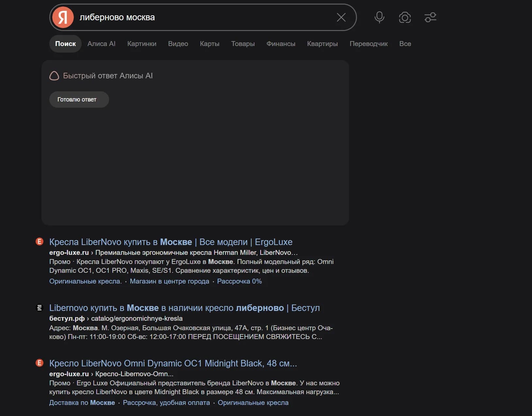Image resolution: width=532 pixels, height=416 pixels.
Task: Select the Поиск tab
Action: (65, 44)
